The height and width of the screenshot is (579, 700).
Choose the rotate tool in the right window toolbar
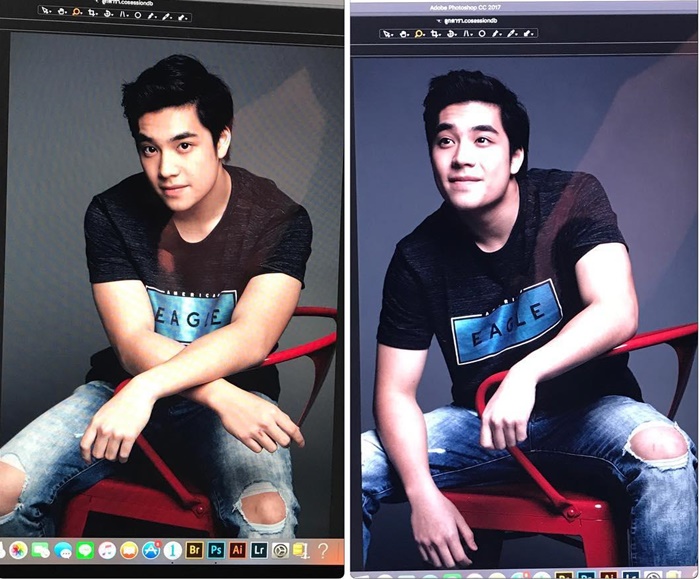click(450, 33)
